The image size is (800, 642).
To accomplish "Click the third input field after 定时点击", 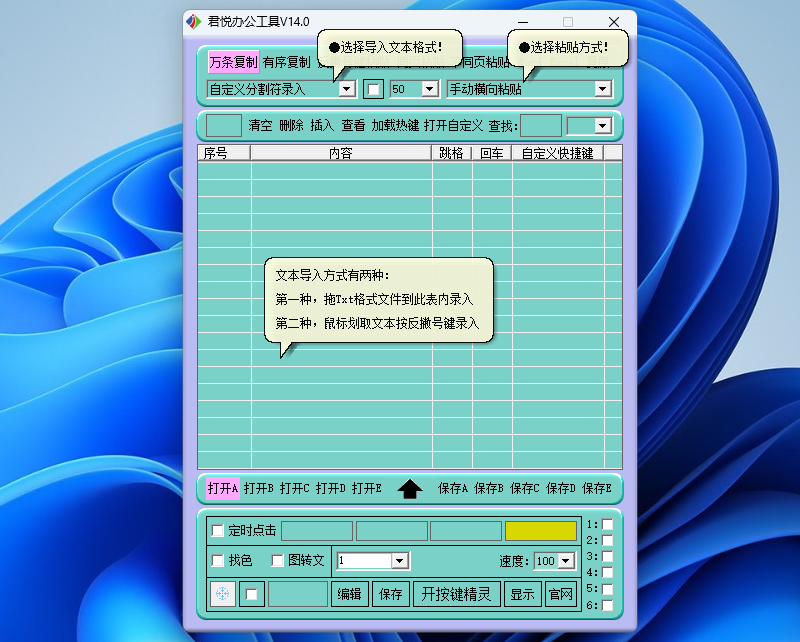I will pos(466,531).
